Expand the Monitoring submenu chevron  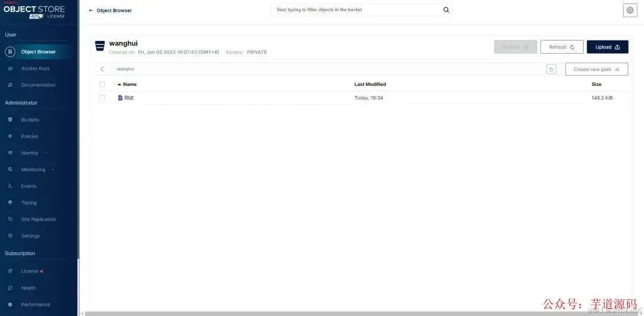pyautogui.click(x=52, y=169)
